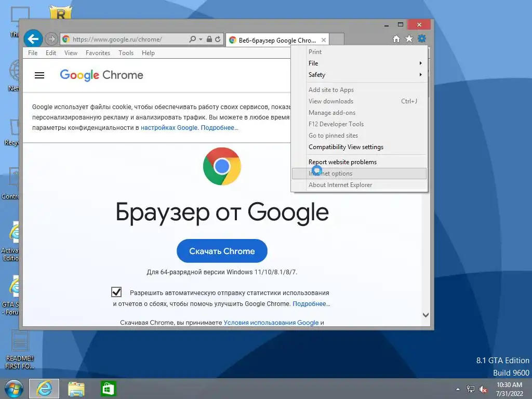532x399 pixels.
Task: View the security lock icon report
Action: point(209,39)
